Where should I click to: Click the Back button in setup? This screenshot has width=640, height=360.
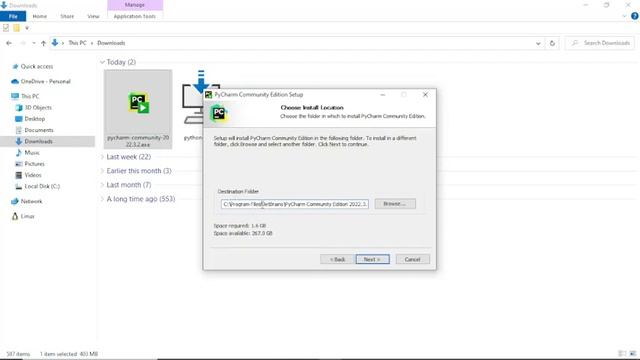pyautogui.click(x=337, y=259)
